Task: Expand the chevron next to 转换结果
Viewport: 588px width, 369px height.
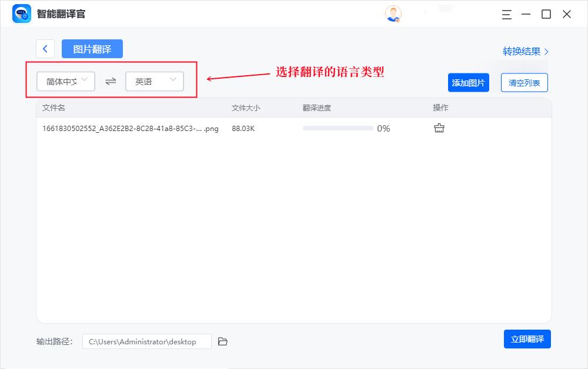Action: pyautogui.click(x=546, y=52)
